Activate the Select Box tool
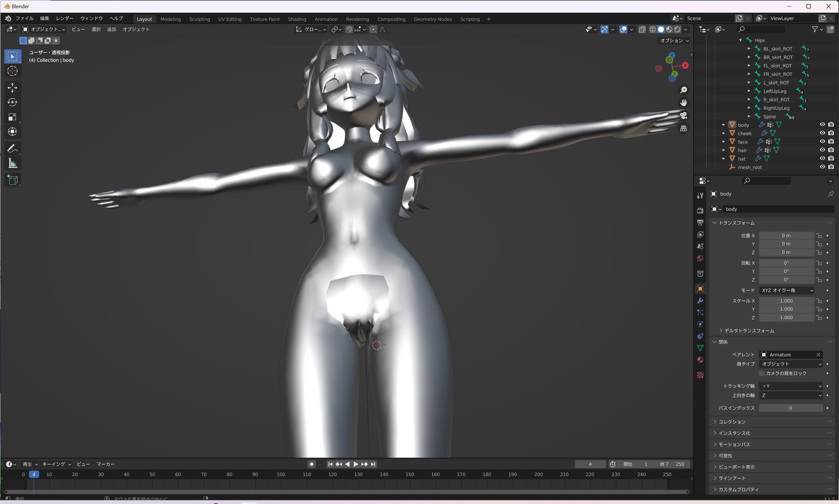Screen dimensions: 839x504 tap(12, 56)
